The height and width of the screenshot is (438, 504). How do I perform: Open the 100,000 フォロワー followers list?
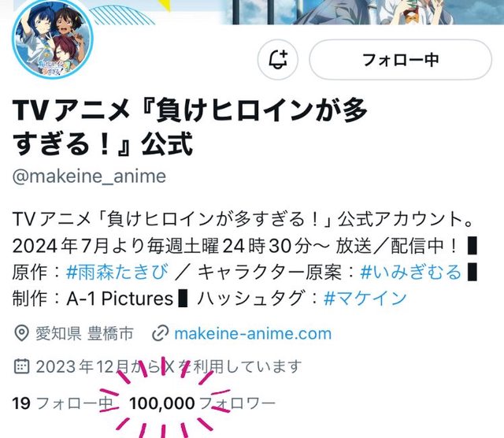(x=202, y=403)
